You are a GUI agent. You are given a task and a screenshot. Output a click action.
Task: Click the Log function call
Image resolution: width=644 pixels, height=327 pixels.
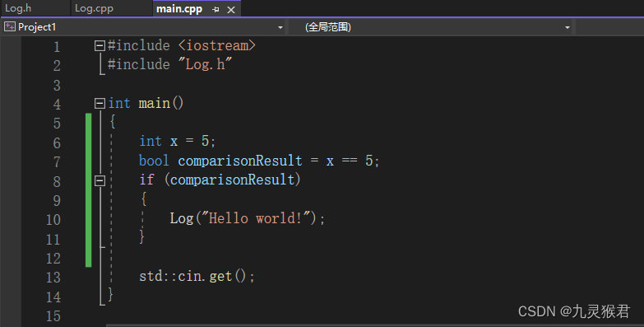point(182,218)
